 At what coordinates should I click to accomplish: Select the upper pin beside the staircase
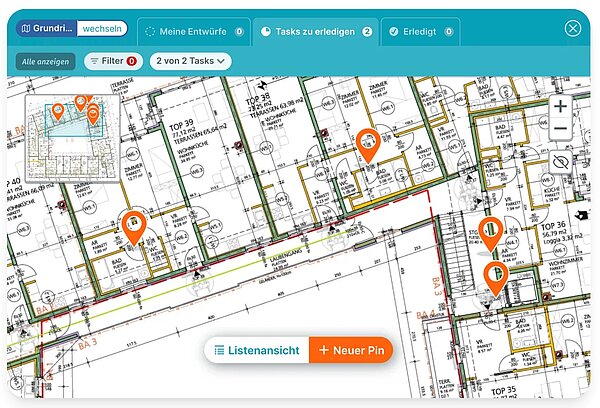tap(490, 232)
